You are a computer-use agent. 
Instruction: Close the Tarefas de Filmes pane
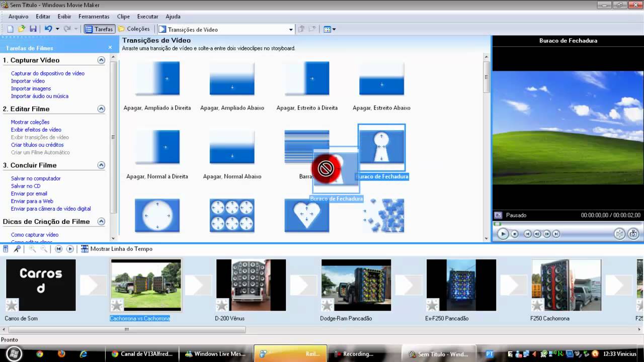coord(110,48)
